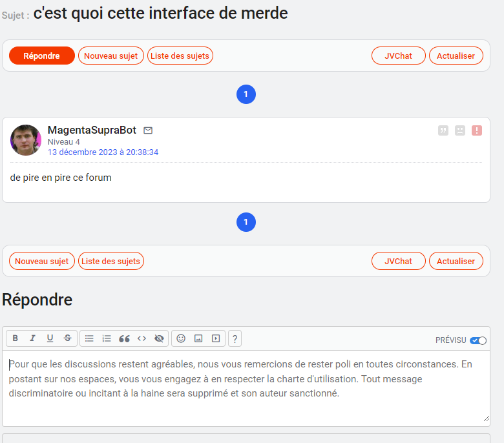Screen dimensions: 504x443
Task: Open JVChat from the bottom bar
Action: coord(399,261)
